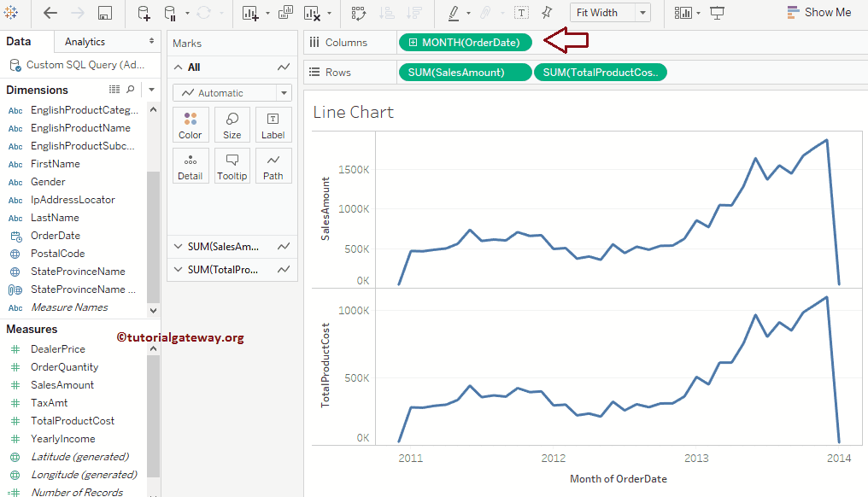
Task: Collapse the All marks section
Action: pyautogui.click(x=179, y=67)
